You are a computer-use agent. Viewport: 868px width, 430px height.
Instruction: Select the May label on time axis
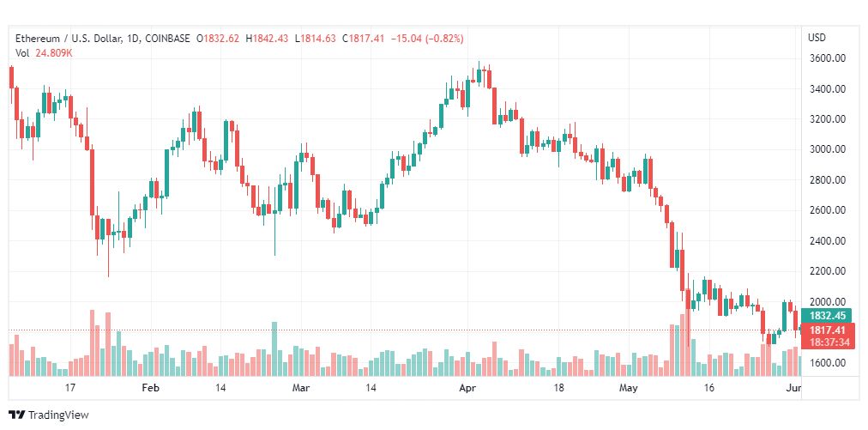pyautogui.click(x=629, y=388)
